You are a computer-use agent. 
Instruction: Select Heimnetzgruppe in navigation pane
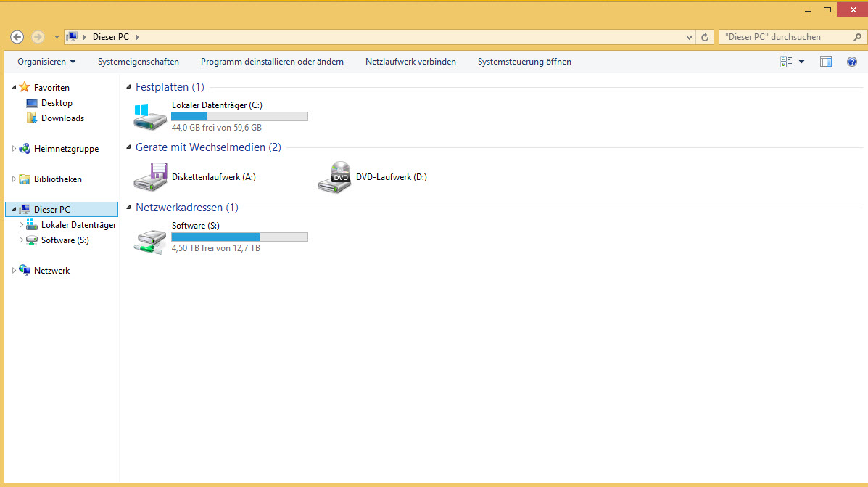pos(67,149)
